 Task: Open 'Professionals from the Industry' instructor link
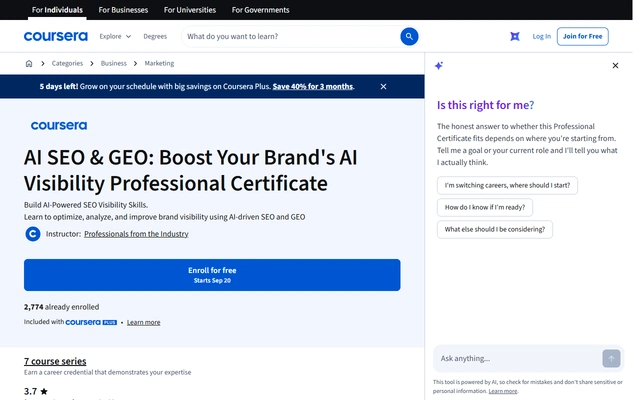pyautogui.click(x=136, y=234)
